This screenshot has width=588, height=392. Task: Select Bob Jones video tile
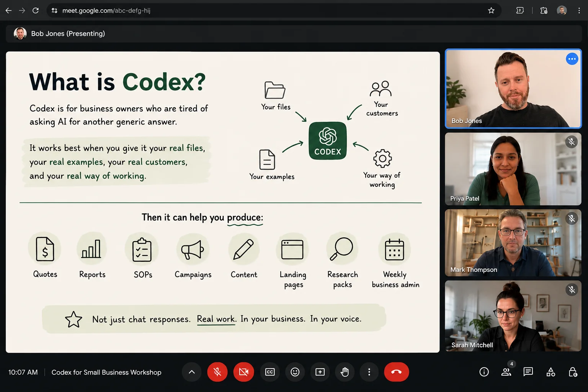513,88
